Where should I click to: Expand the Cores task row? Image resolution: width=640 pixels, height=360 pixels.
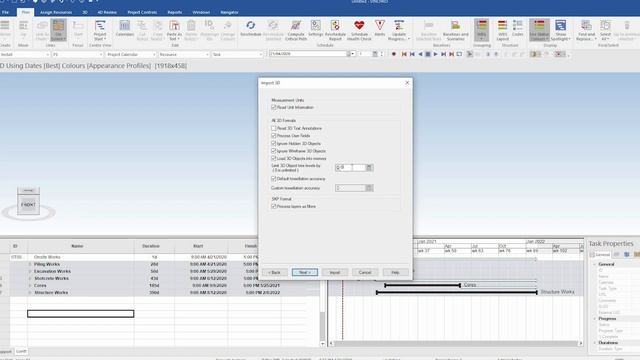tap(30, 286)
